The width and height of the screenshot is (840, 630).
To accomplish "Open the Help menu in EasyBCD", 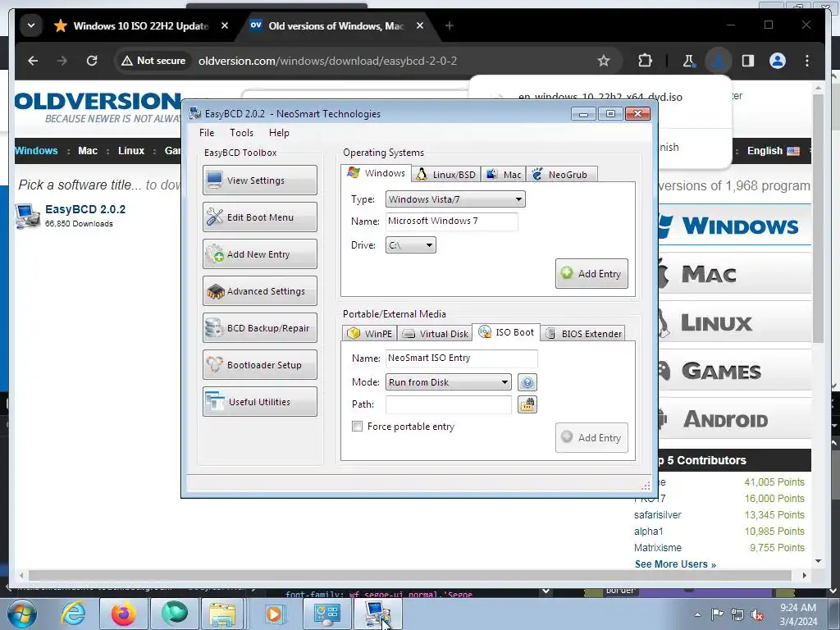I will click(x=279, y=133).
